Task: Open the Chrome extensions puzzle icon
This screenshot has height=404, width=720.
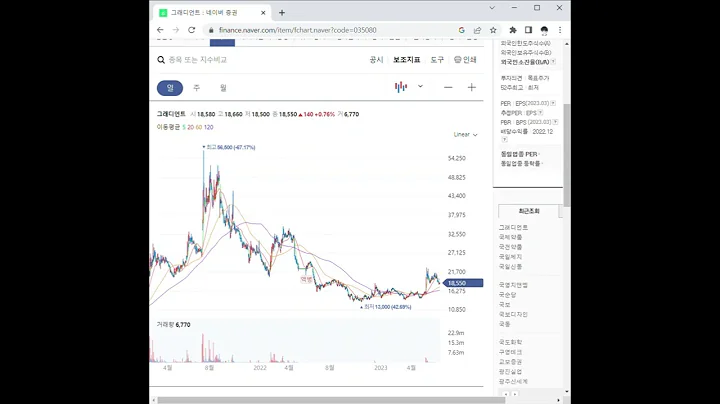Action: click(513, 30)
